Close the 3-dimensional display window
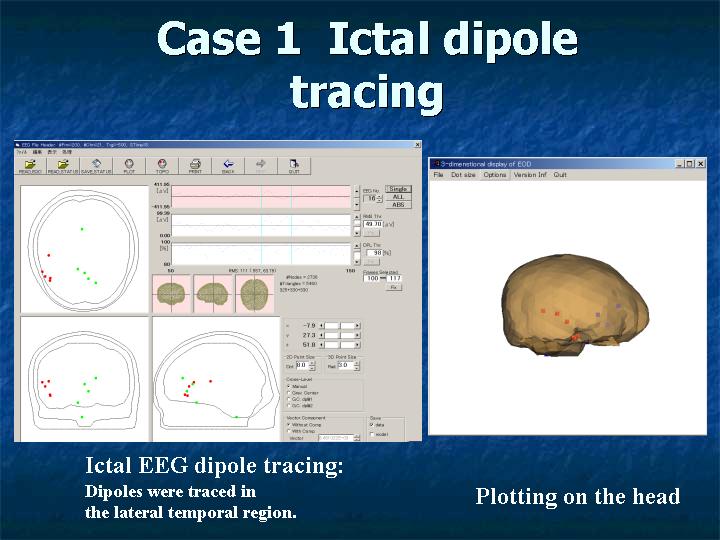 [x=701, y=163]
